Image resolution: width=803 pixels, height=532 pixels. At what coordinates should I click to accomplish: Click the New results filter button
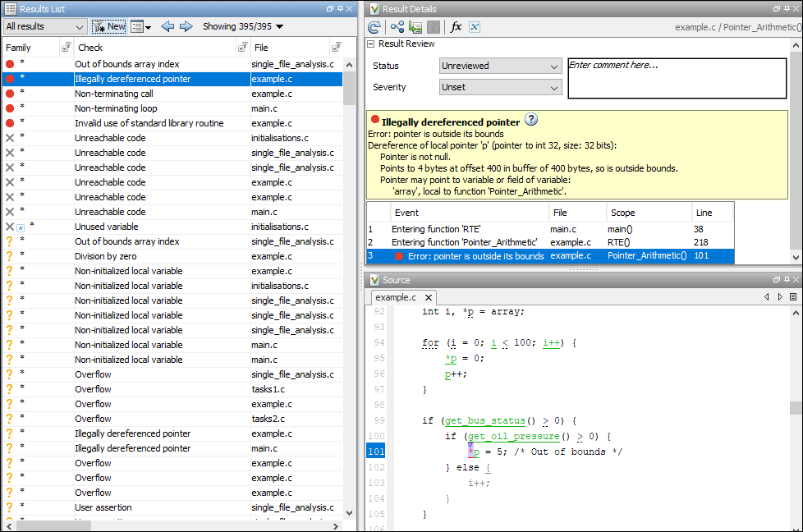[x=109, y=26]
